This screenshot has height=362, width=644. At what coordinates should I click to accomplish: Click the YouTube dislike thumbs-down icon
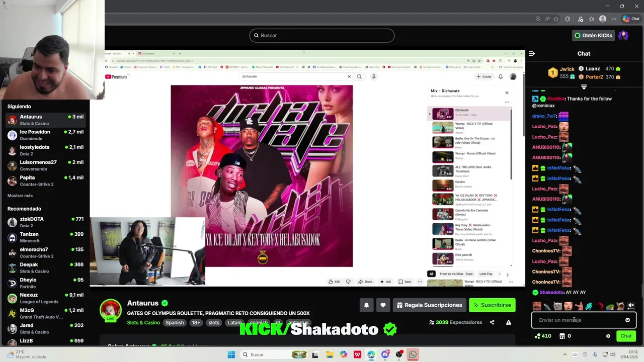(x=348, y=282)
